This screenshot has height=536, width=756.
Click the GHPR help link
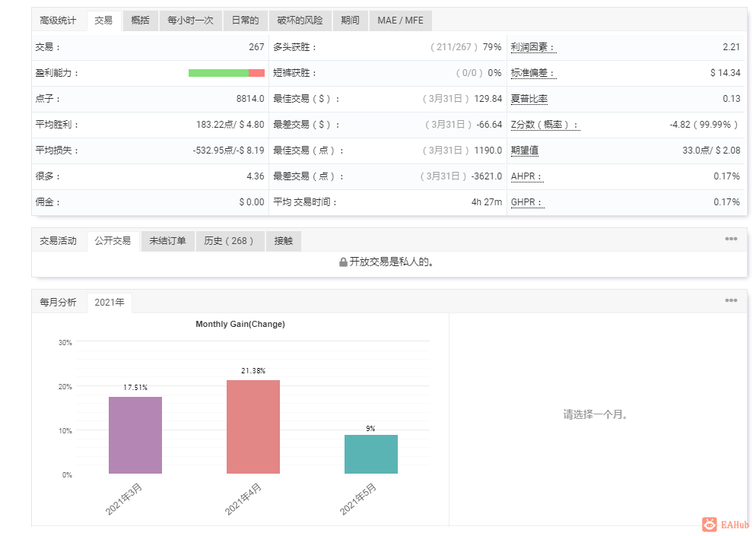527,202
